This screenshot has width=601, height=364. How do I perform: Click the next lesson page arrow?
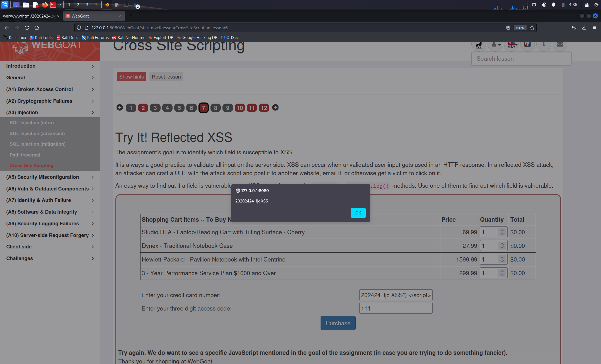pyautogui.click(x=275, y=108)
